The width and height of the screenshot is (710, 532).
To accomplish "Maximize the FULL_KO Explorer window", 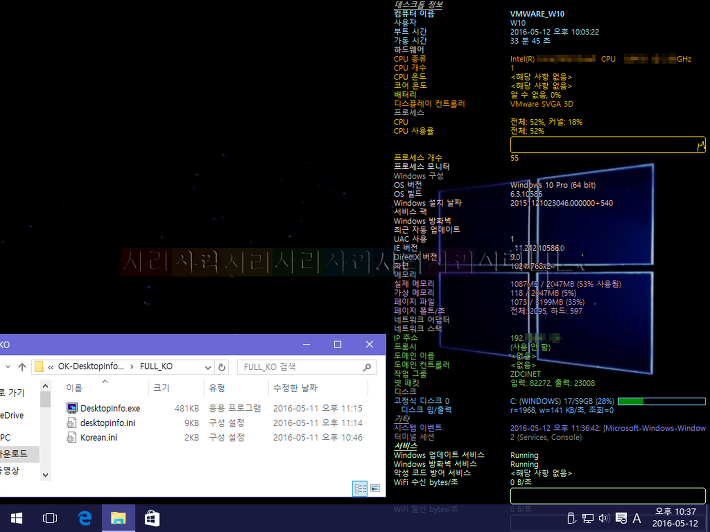I will (x=337, y=345).
